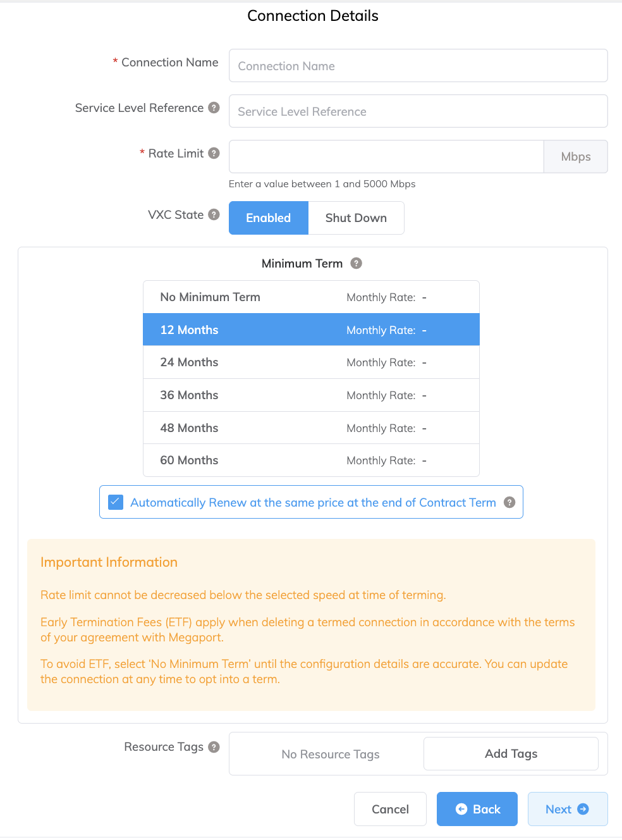Select No Minimum Term option
Screen dimensions: 622x840
point(311,297)
